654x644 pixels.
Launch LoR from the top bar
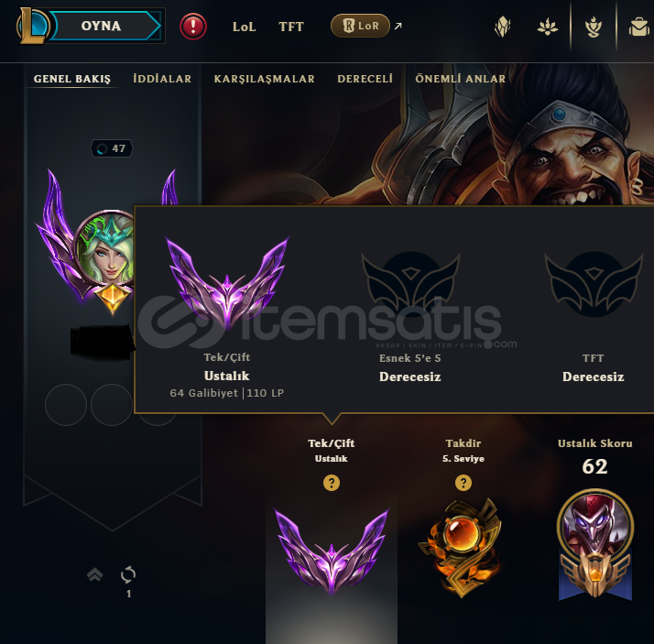[x=360, y=26]
